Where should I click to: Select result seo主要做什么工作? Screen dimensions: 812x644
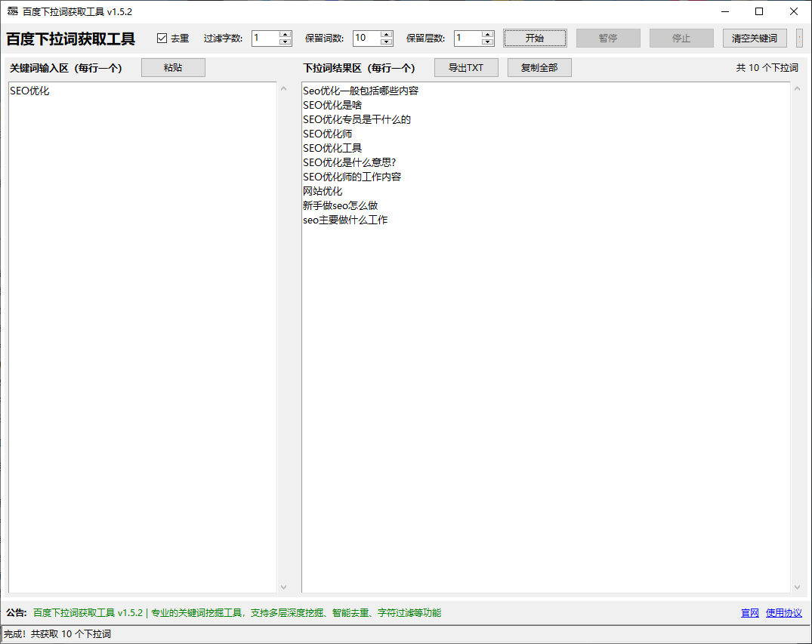coord(345,220)
